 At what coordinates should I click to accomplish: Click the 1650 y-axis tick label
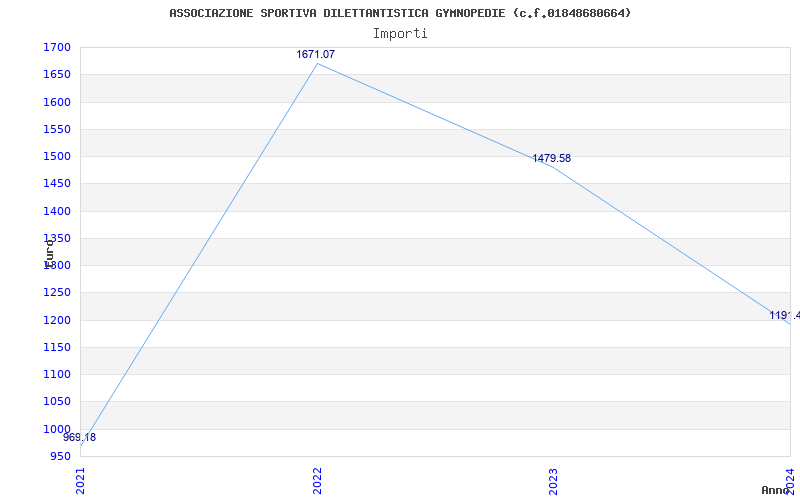coord(57,74)
